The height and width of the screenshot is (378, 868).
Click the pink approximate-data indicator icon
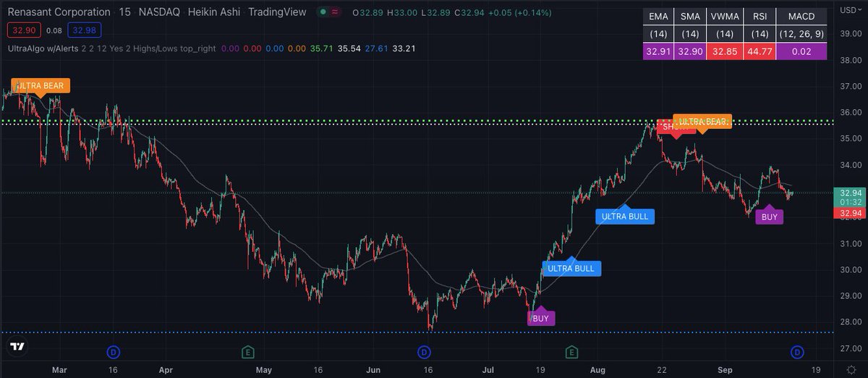point(336,13)
